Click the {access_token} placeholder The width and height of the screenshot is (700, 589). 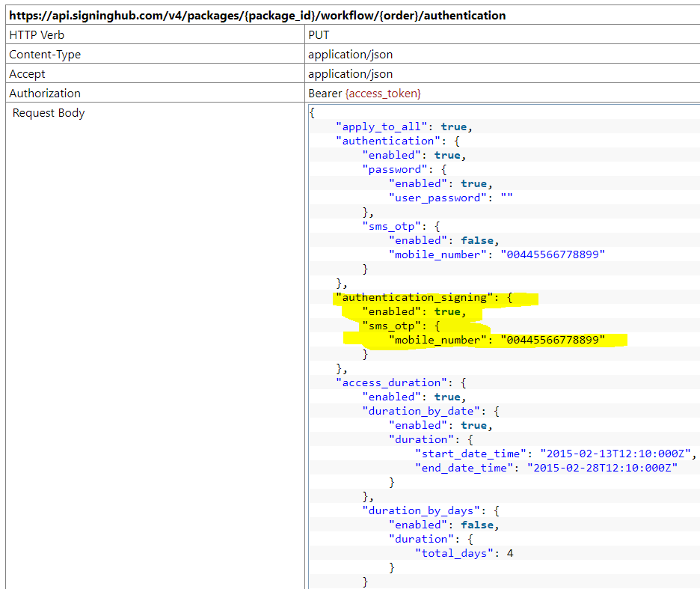[x=383, y=94]
